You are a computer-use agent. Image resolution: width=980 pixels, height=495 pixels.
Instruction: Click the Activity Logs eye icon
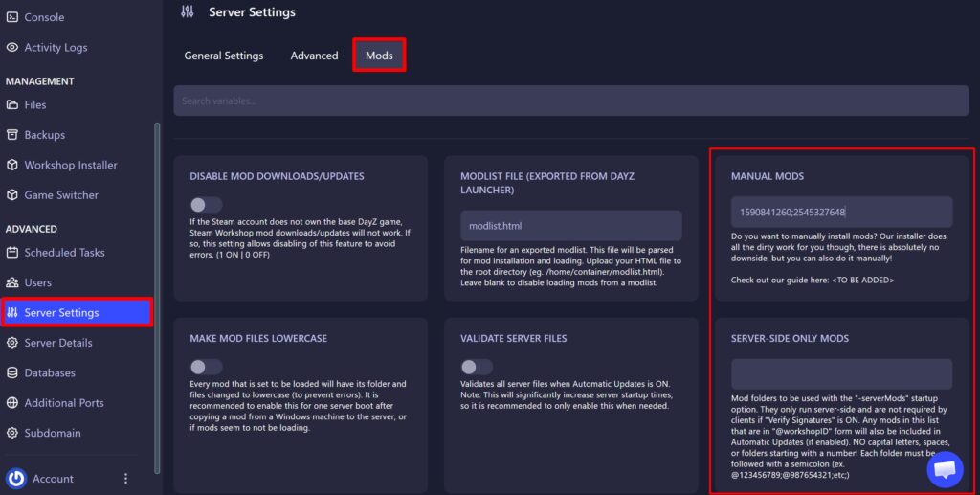(x=12, y=47)
